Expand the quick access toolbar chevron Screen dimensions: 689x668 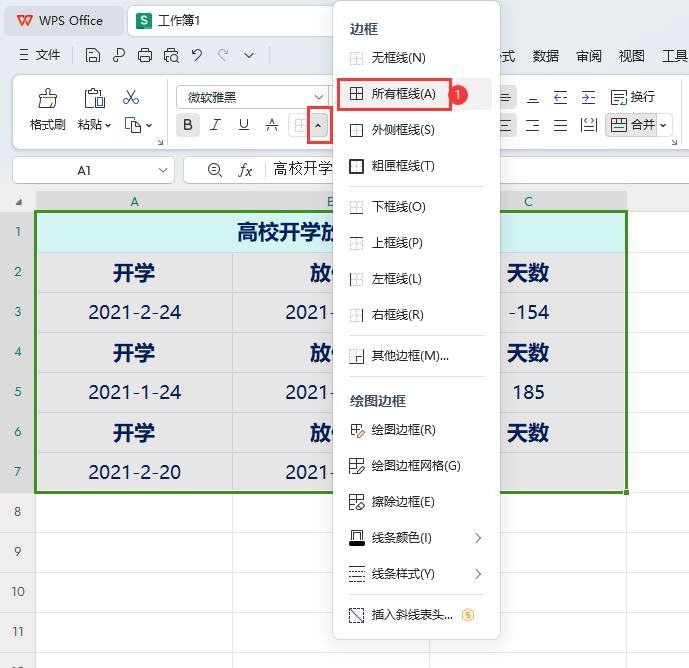click(x=249, y=55)
